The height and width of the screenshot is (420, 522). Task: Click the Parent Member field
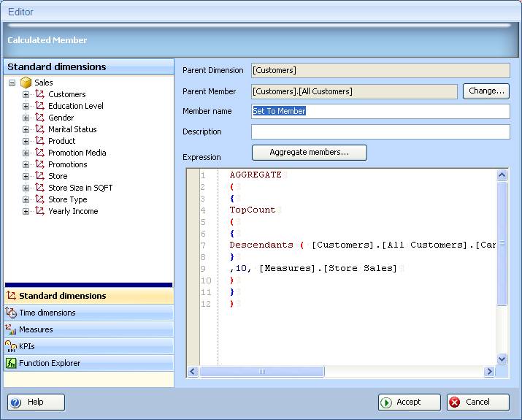(354, 91)
